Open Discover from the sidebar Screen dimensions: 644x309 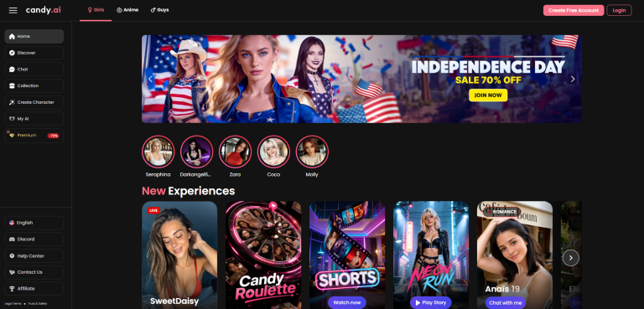point(34,53)
